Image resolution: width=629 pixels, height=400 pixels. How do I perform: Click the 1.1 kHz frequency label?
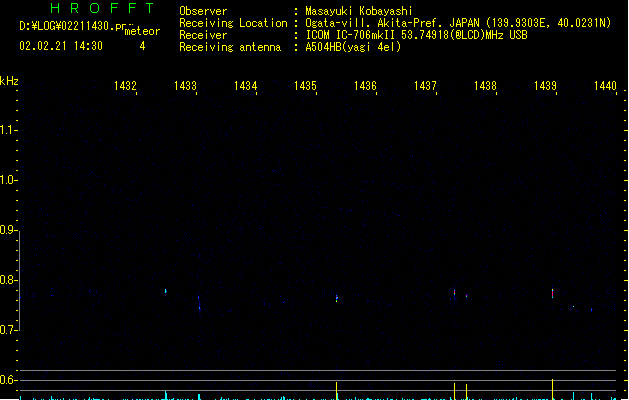point(8,130)
